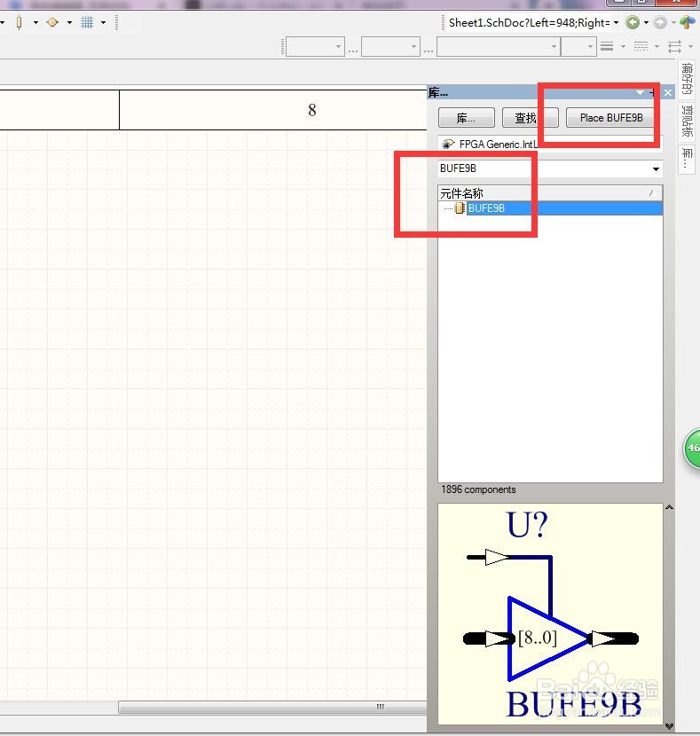Click the arrow style icon
Screen dimensions: 700x736
coord(674,46)
